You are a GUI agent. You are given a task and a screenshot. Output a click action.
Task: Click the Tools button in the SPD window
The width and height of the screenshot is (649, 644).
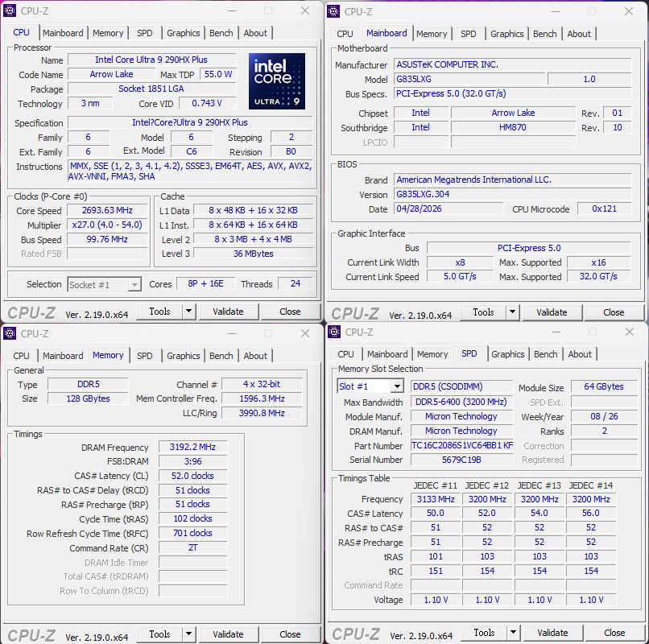(484, 633)
